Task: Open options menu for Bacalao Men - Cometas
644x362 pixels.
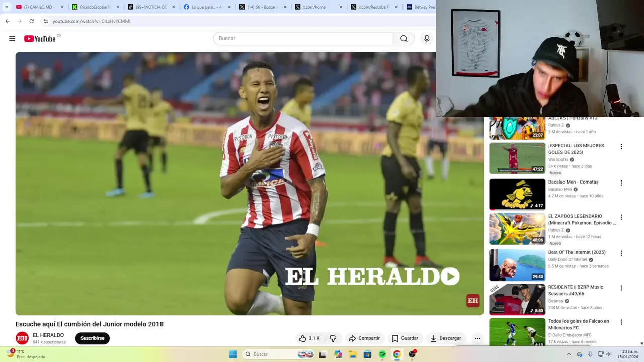Action: [x=621, y=183]
